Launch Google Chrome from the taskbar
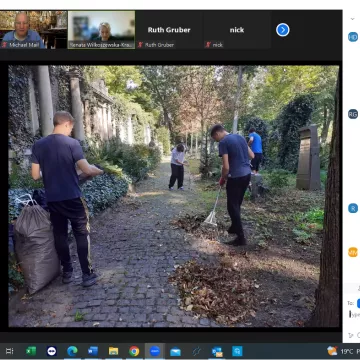Screen dimensions: 360x360 pyautogui.click(x=134, y=351)
